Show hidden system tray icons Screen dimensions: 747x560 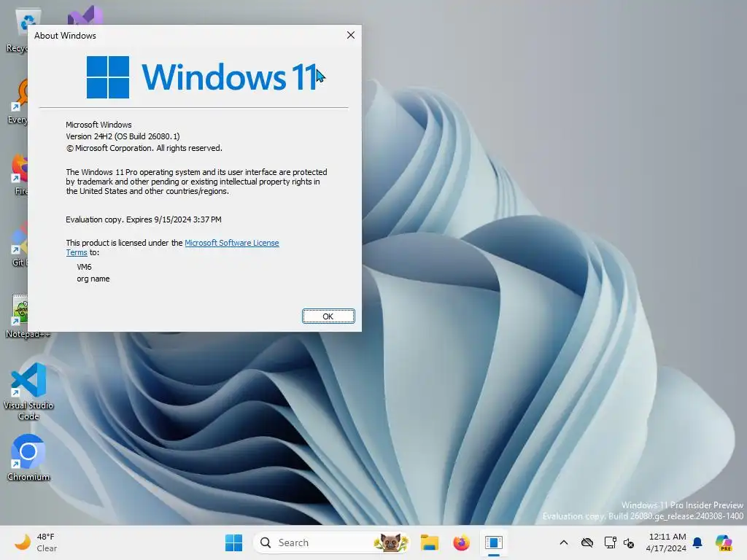pyautogui.click(x=564, y=542)
